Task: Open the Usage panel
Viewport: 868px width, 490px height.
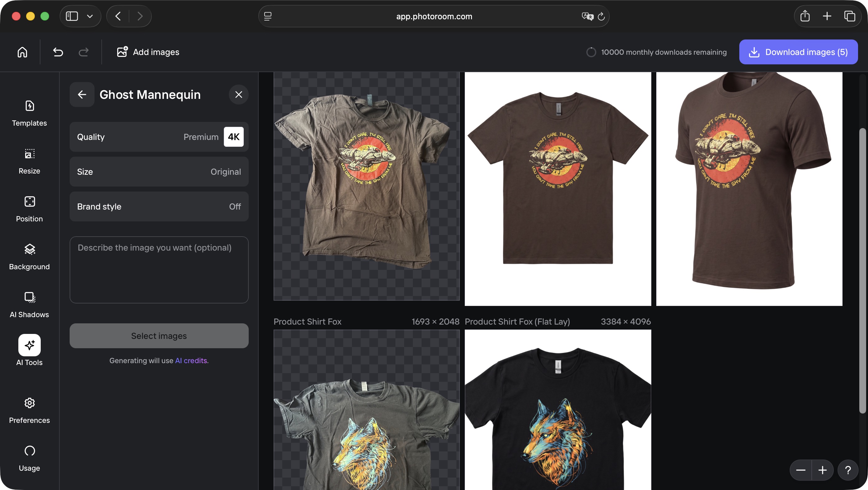Action: (x=29, y=459)
